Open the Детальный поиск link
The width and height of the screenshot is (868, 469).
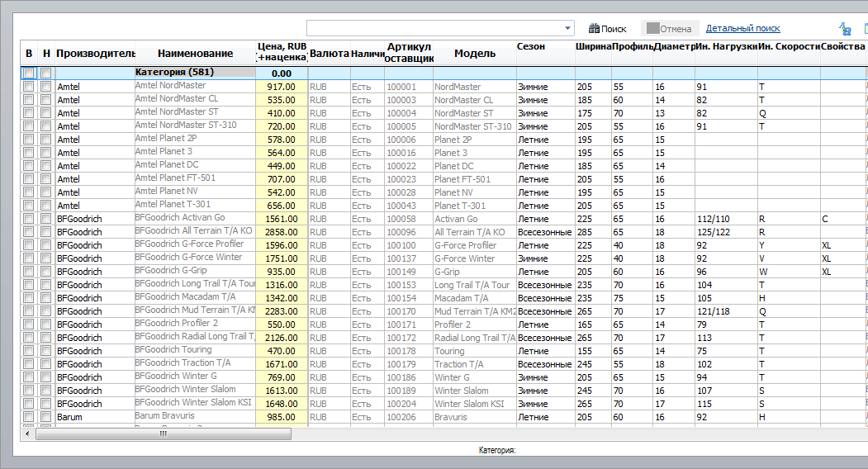point(743,28)
